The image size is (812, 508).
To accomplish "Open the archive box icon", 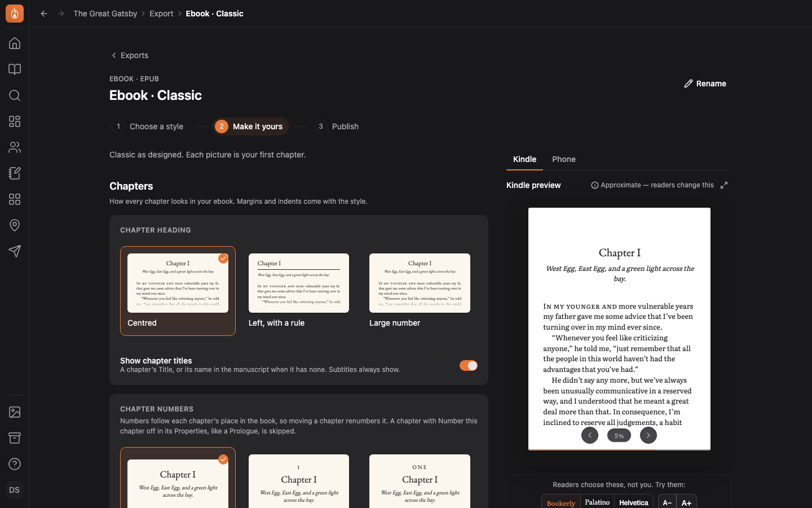I will [15, 438].
